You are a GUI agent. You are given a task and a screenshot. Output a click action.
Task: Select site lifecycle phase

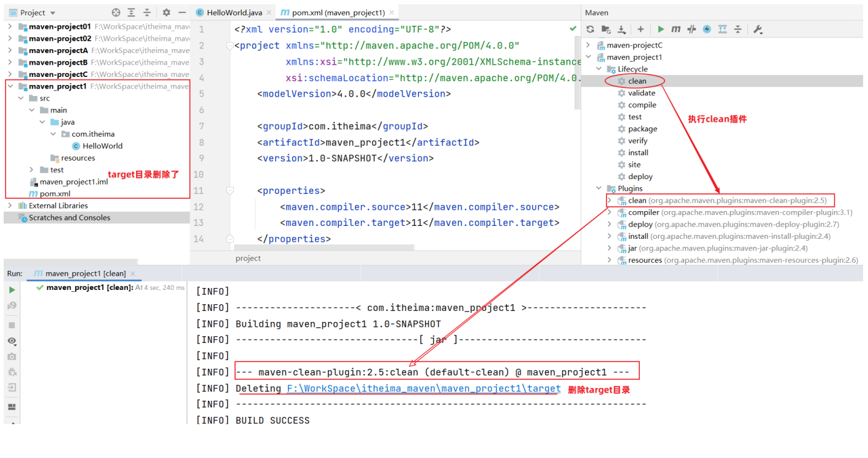(629, 165)
